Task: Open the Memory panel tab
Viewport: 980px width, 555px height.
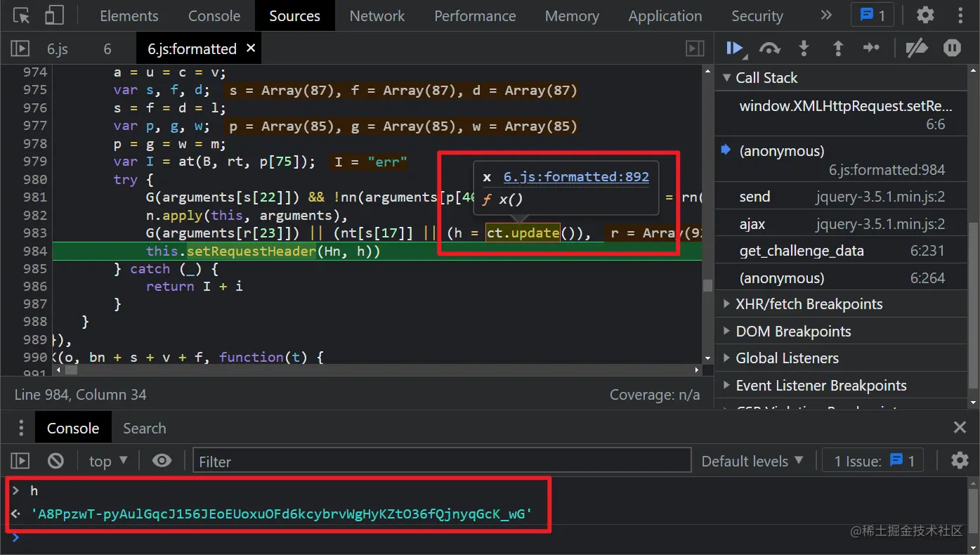Action: click(572, 15)
